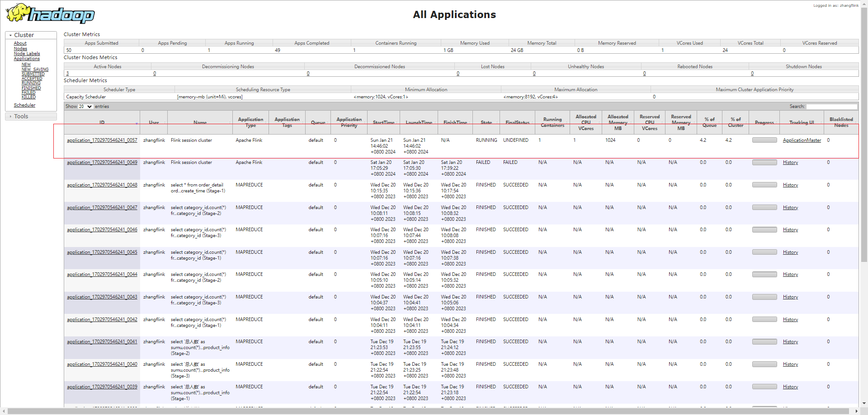Viewport: 868px width, 415px height.
Task: Sort the table by User column
Action: click(x=154, y=122)
